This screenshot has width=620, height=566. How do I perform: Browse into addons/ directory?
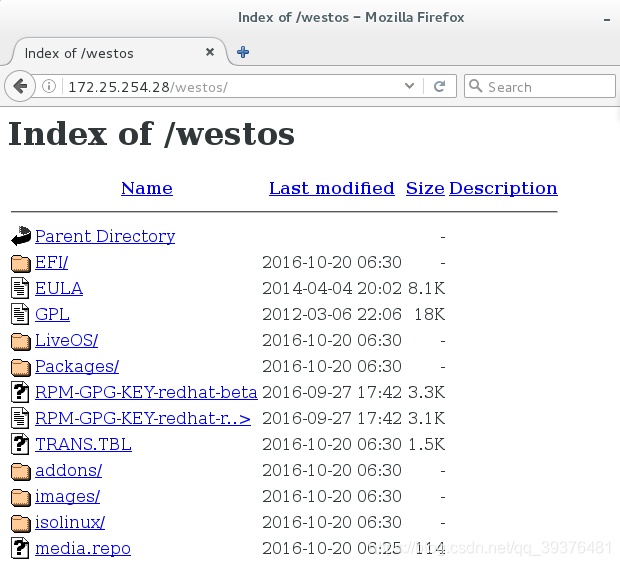pyautogui.click(x=68, y=471)
